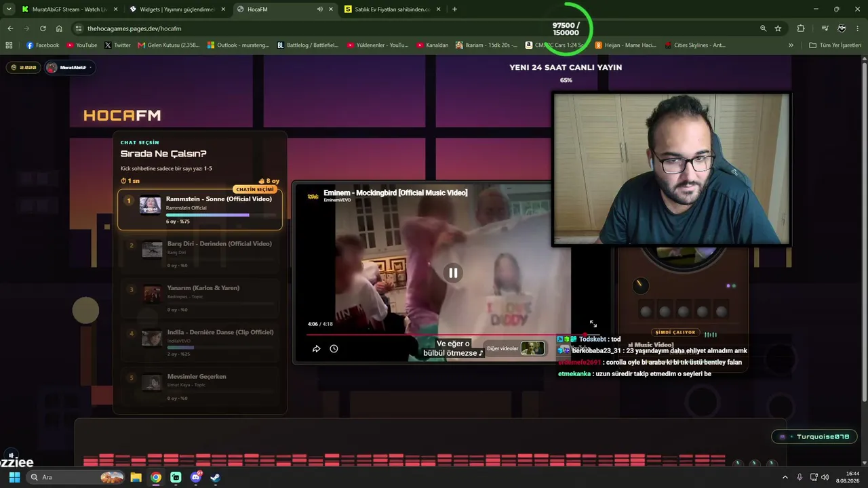Bookmark this page with star icon
The width and height of the screenshot is (868, 488).
[778, 28]
